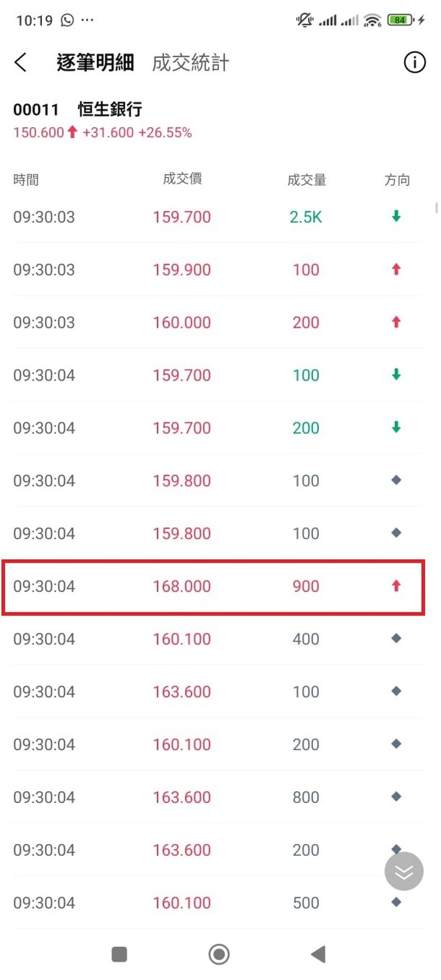
Task: Tap the 方向 column header
Action: (x=397, y=180)
